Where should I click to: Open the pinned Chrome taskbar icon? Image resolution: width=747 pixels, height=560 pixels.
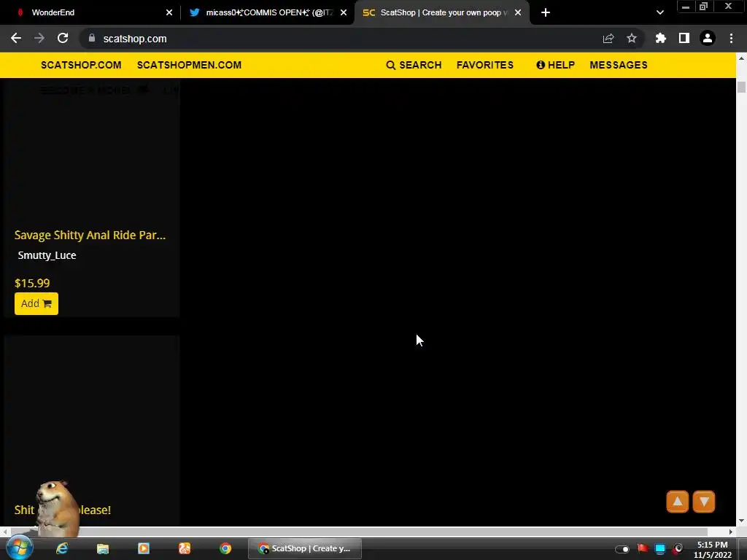click(x=225, y=548)
